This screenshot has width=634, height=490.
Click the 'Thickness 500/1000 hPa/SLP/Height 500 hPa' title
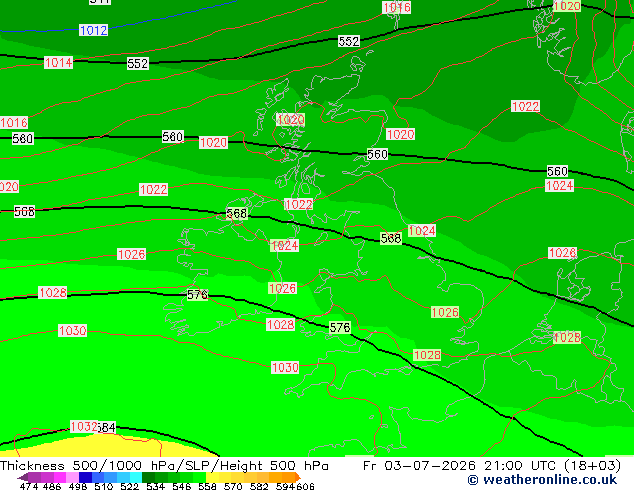pyautogui.click(x=164, y=466)
